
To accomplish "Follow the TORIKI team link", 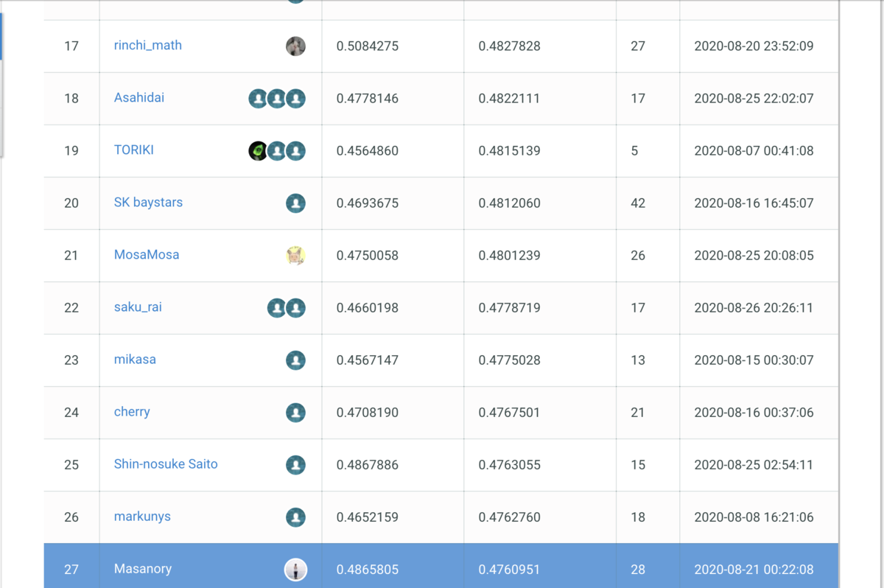I will point(134,150).
